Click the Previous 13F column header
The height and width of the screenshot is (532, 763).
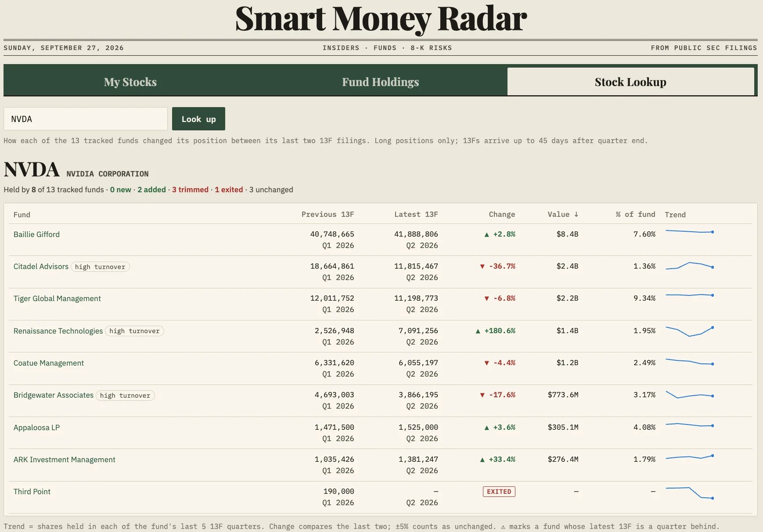(x=328, y=214)
